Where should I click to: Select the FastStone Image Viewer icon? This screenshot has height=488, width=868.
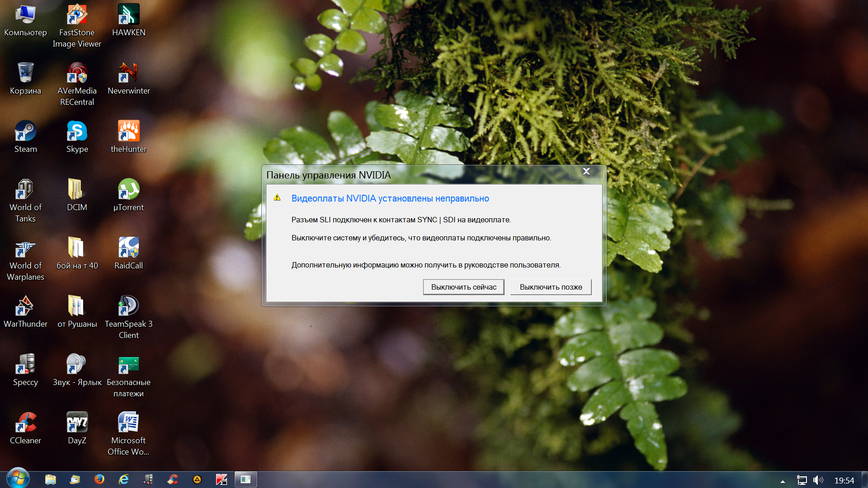pos(77,15)
